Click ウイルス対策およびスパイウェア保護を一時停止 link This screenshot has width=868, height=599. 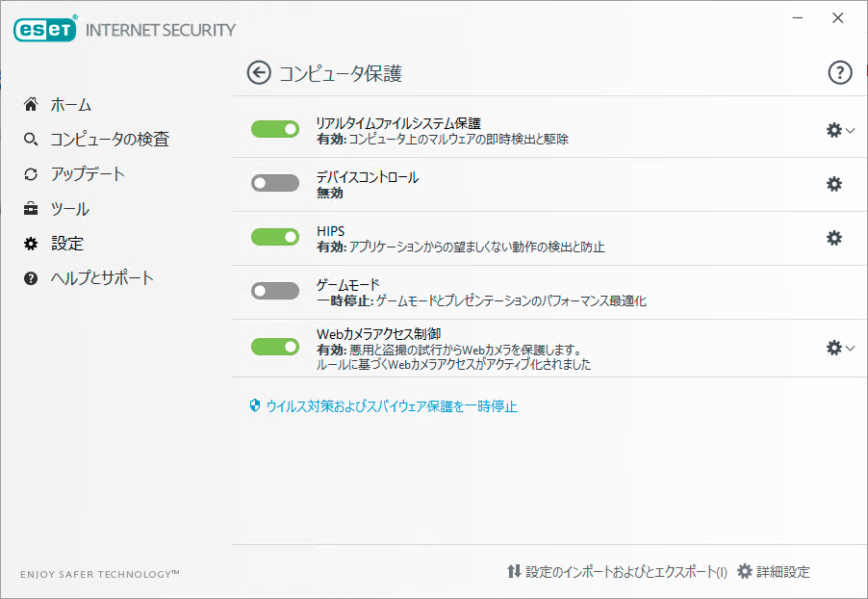point(392,406)
